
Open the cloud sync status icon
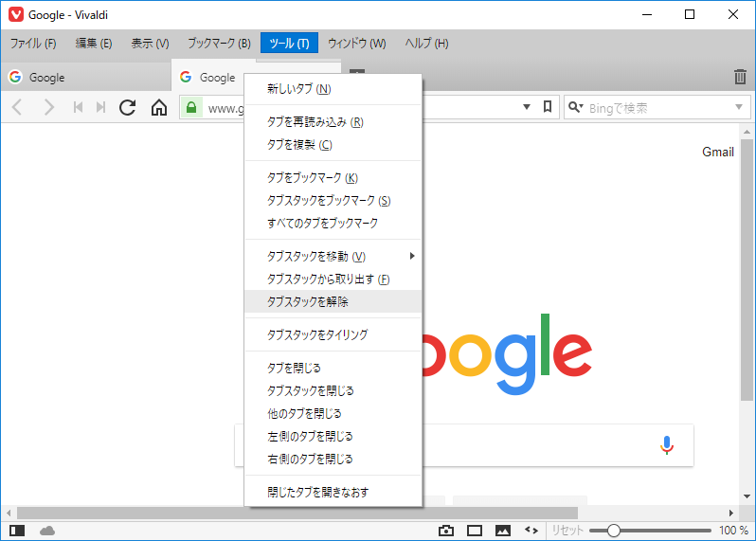(x=47, y=531)
